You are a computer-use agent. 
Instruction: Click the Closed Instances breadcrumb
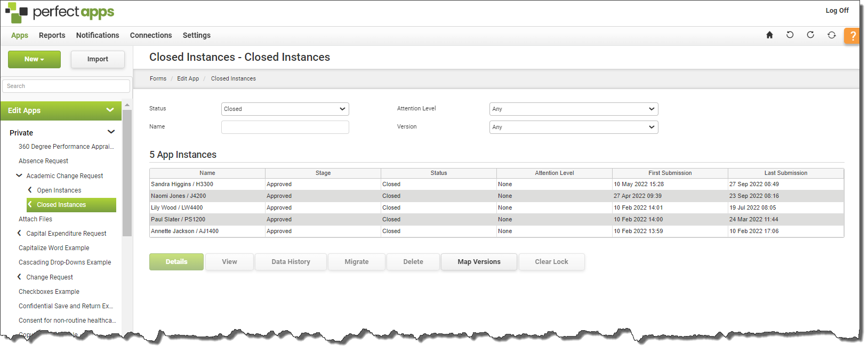pyautogui.click(x=234, y=78)
